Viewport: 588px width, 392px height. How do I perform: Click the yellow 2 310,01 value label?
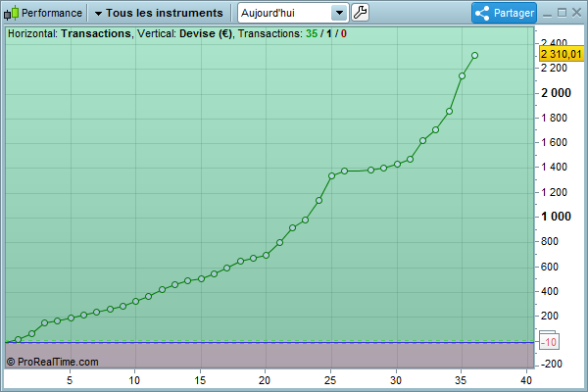pos(561,55)
